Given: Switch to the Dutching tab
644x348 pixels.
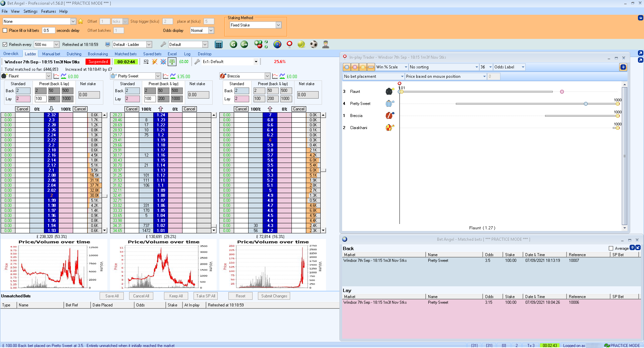Looking at the screenshot, I should coord(74,54).
